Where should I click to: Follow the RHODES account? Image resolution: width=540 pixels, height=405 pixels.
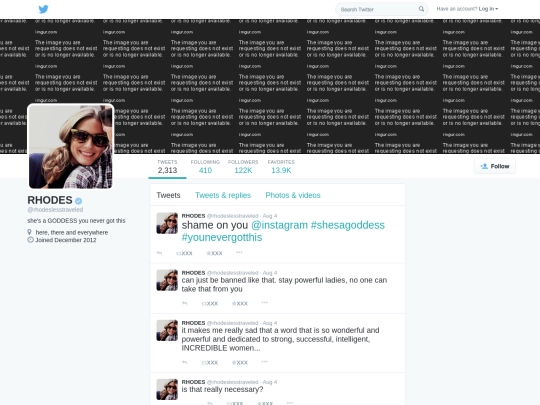point(495,166)
